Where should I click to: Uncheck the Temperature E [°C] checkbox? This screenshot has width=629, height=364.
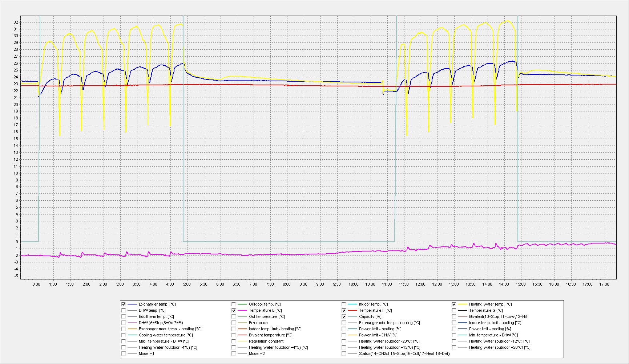(234, 310)
